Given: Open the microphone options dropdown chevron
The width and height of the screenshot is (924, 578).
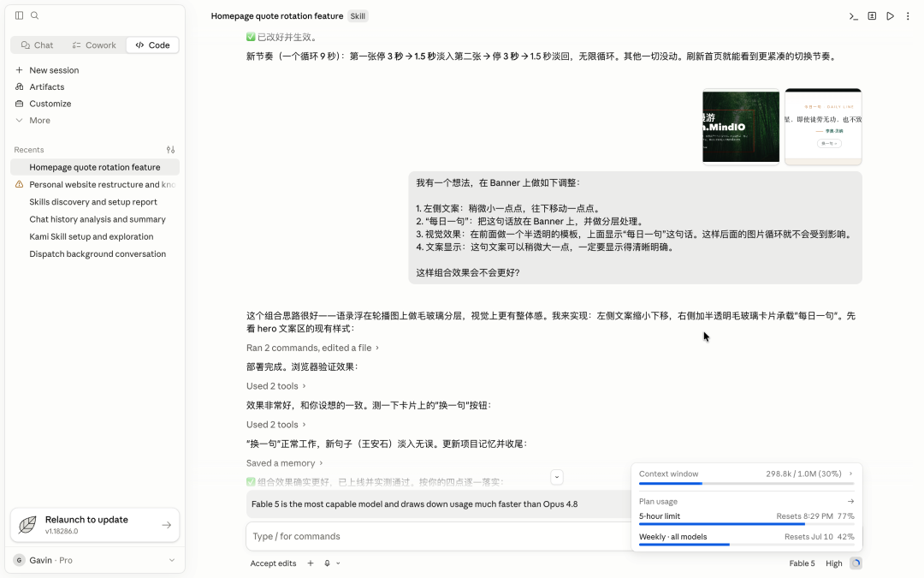Looking at the screenshot, I should (x=338, y=563).
